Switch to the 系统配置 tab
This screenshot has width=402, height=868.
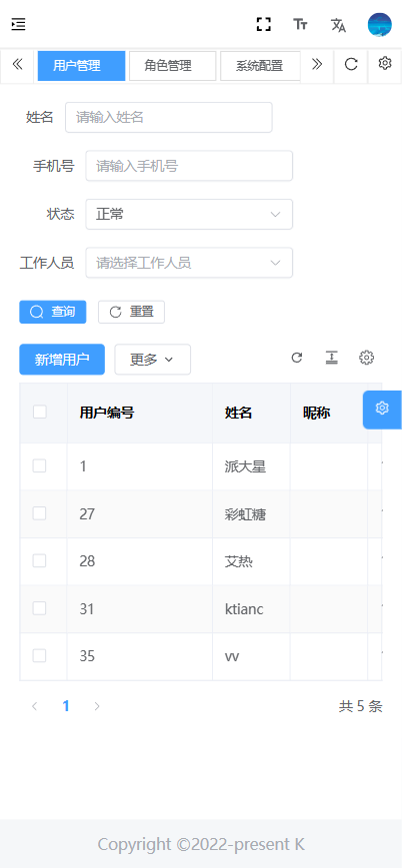click(x=260, y=66)
